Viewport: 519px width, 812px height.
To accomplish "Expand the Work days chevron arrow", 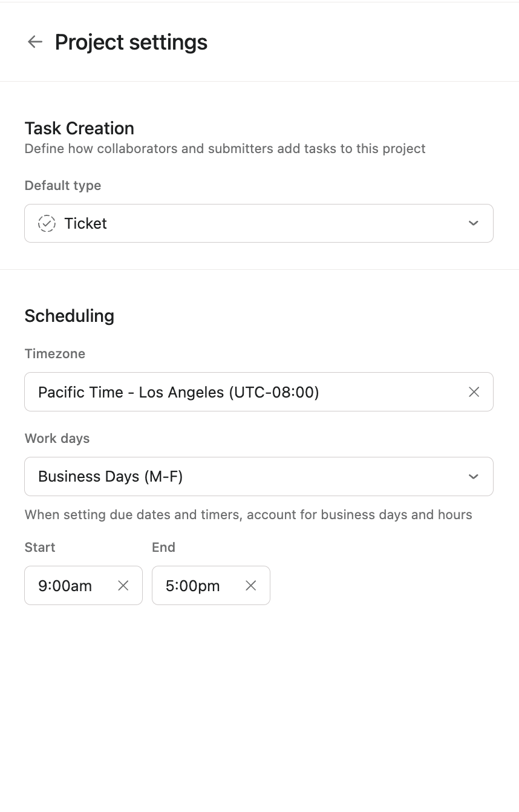I will pyautogui.click(x=473, y=477).
